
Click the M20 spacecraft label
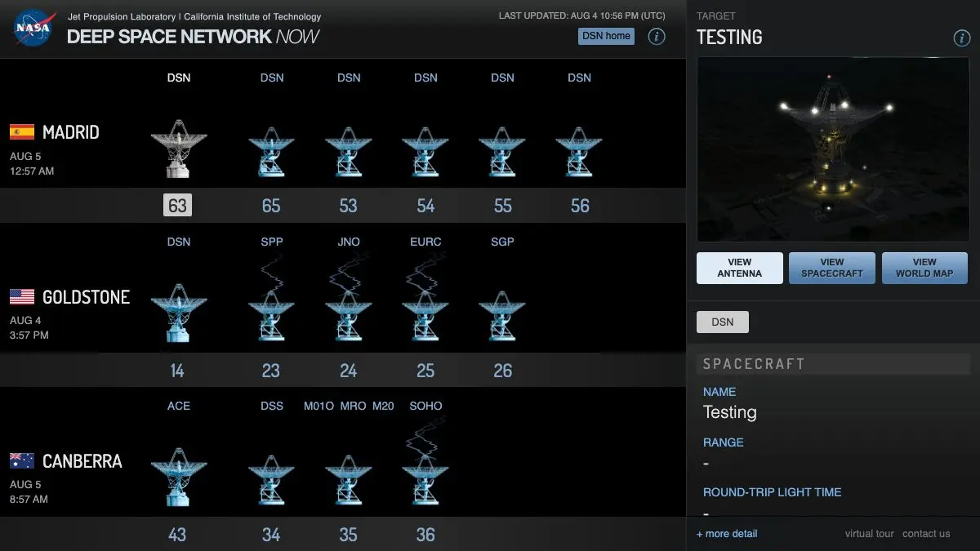coord(383,406)
